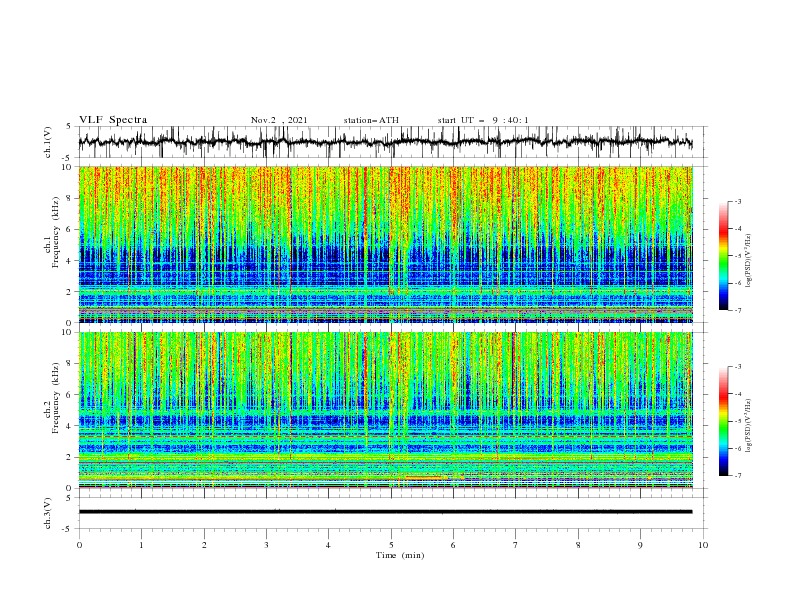Image resolution: width=792 pixels, height=612 pixels.
Task: Click time axis tick label "8"
Action: point(578,545)
